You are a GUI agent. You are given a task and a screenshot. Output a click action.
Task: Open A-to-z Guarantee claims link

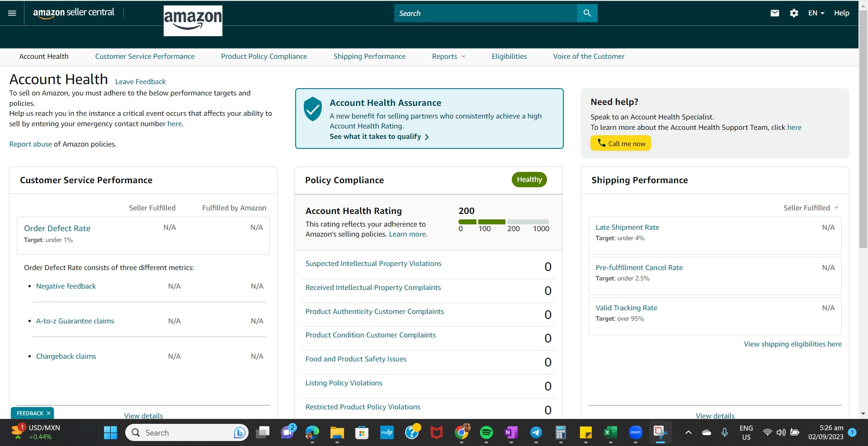click(75, 321)
